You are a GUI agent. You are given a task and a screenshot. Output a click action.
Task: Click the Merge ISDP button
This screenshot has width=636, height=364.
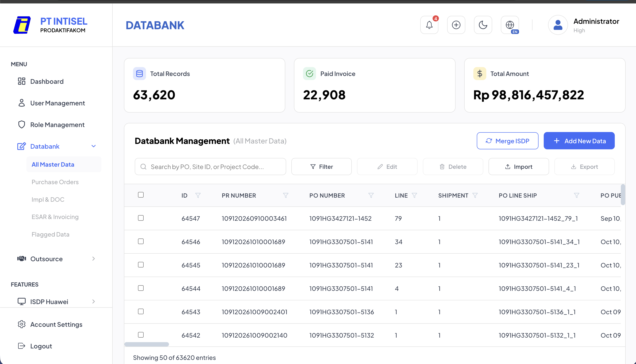[x=507, y=141]
